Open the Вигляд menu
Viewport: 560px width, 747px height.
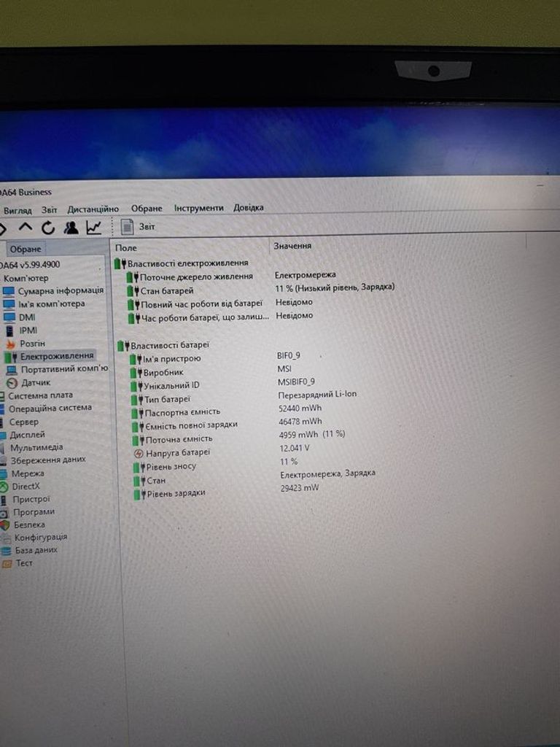point(17,210)
